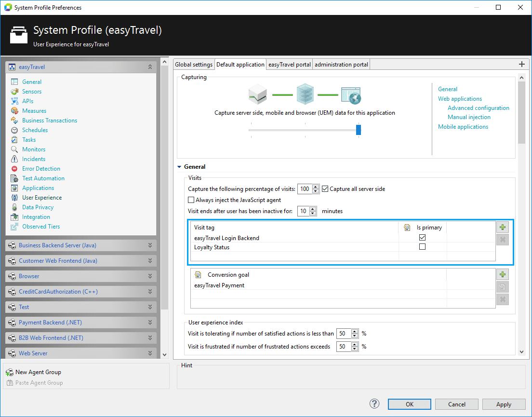The image size is (532, 417).
Task: Click the capture level slider handle
Action: tap(359, 130)
